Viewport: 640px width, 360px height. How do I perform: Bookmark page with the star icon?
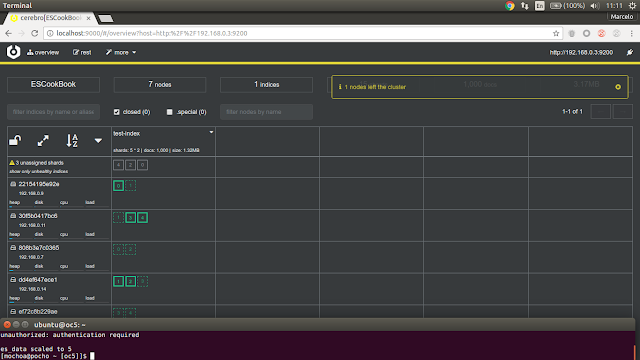pos(556,33)
